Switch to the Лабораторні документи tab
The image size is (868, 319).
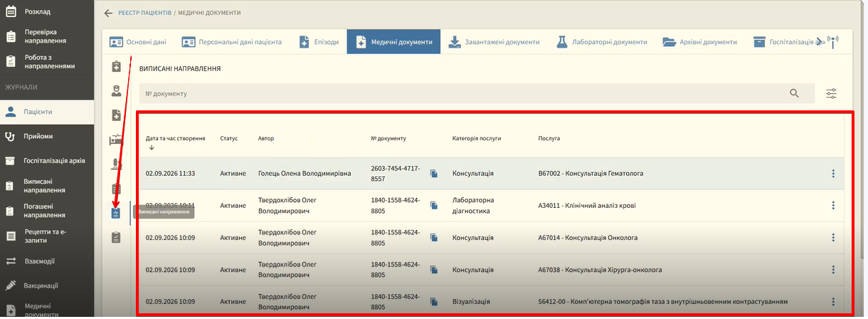coord(602,42)
